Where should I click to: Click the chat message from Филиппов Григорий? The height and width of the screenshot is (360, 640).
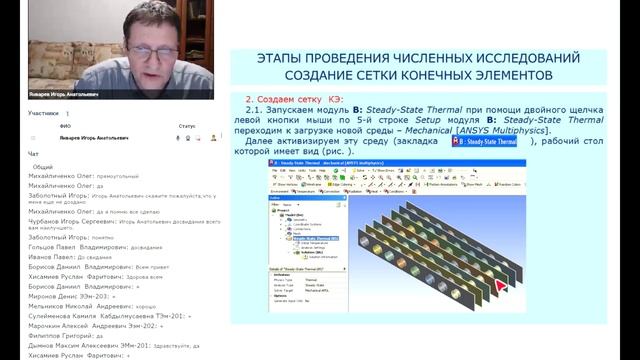[x=66, y=336]
